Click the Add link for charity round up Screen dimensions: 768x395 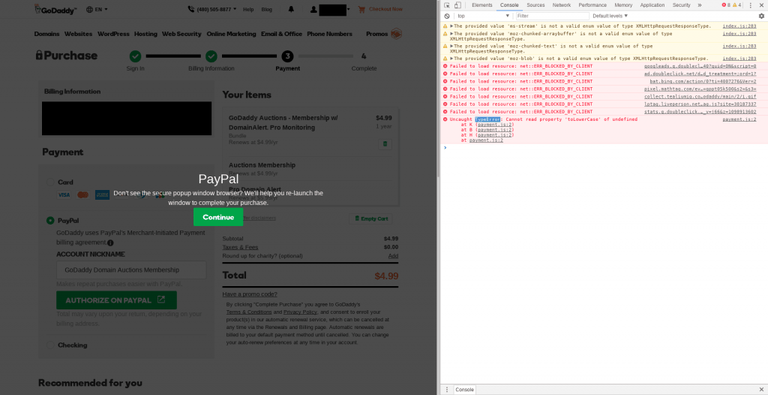pyautogui.click(x=393, y=256)
